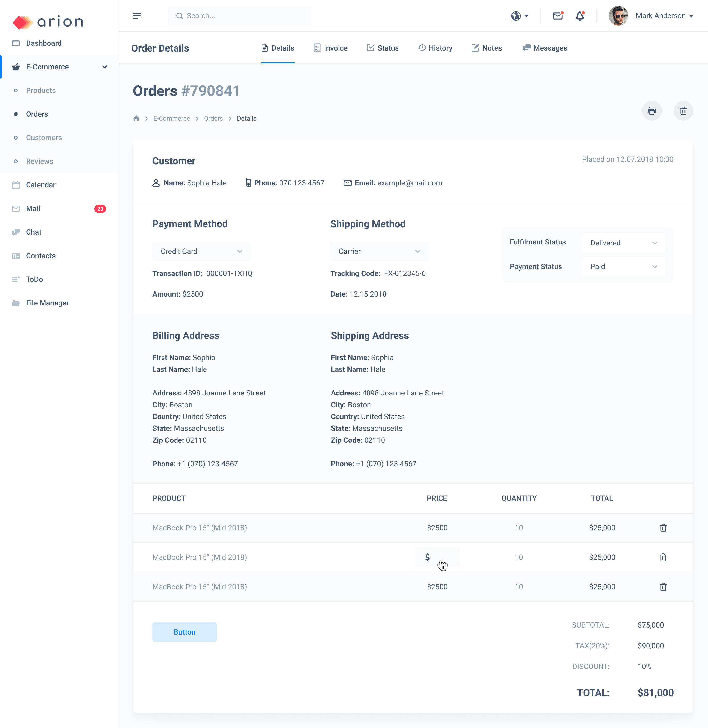This screenshot has height=728, width=708.
Task: Click the home breadcrumb icon
Action: point(136,118)
